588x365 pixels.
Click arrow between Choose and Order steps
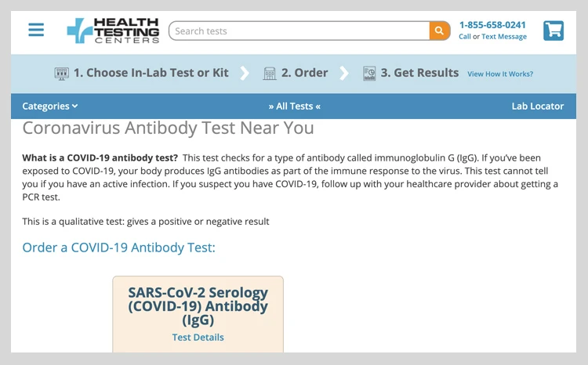(245, 73)
